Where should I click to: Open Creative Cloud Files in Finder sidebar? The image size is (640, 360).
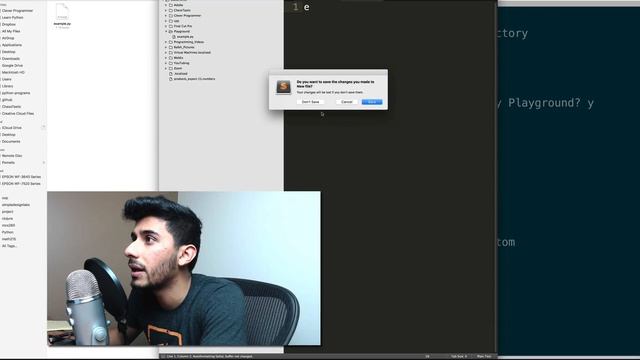tap(18, 113)
